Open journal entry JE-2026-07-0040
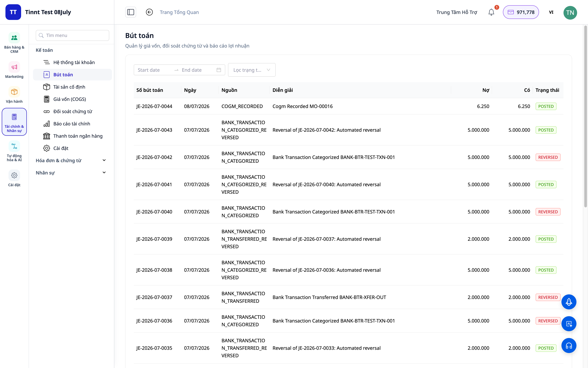 point(154,211)
